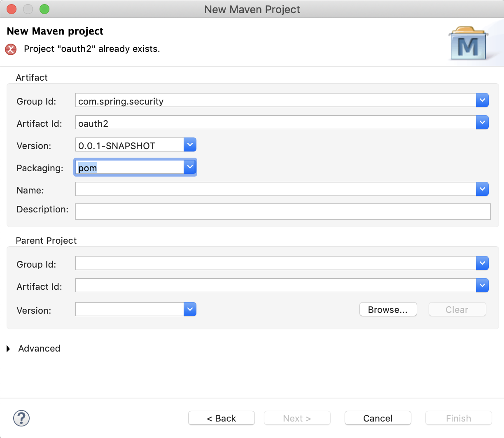Click the green zoom window button

(x=45, y=9)
